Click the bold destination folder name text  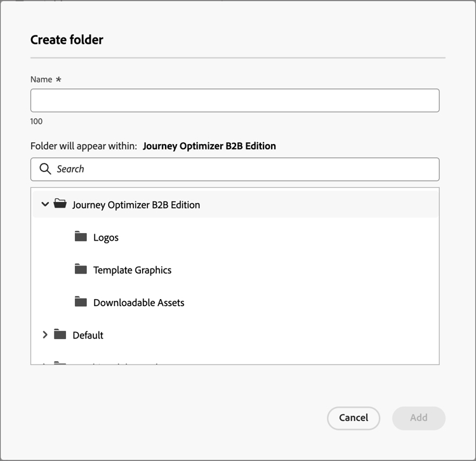tap(209, 146)
